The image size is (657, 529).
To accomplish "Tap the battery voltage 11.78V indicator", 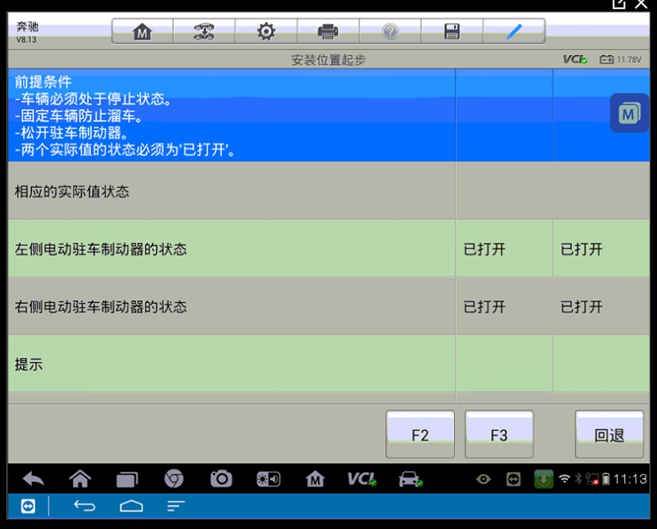I will coord(621,59).
